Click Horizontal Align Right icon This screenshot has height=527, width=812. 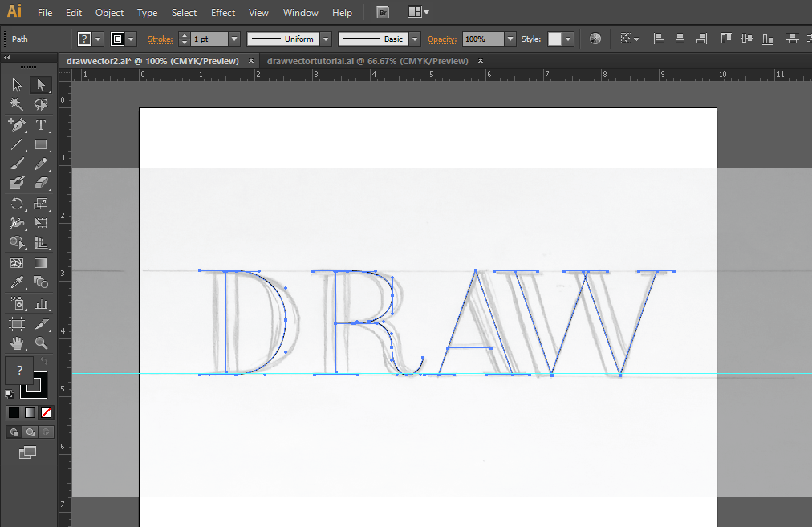pos(702,39)
